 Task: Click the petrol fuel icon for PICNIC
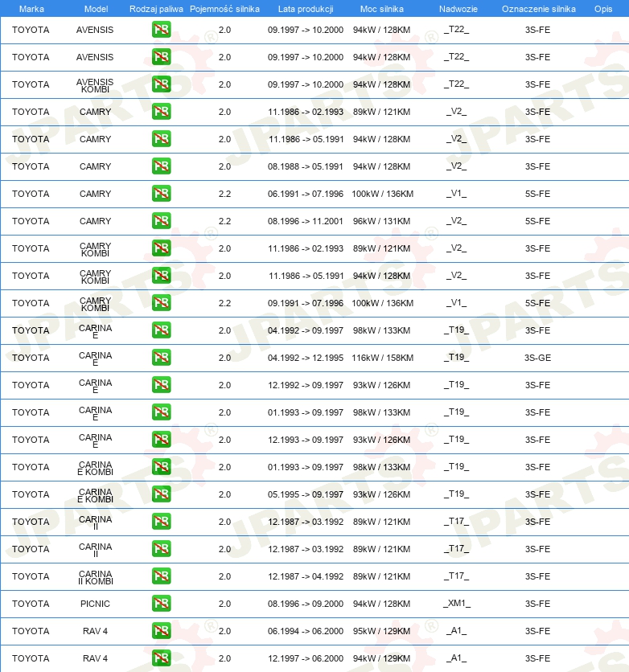pos(161,604)
